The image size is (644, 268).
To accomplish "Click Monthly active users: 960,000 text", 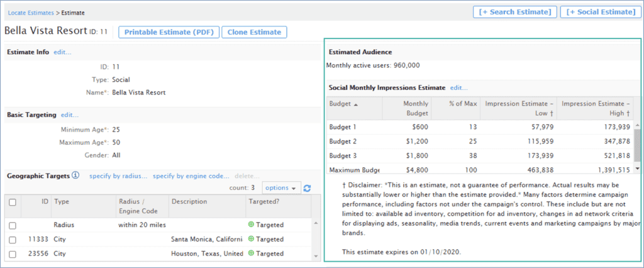I will (x=373, y=65).
